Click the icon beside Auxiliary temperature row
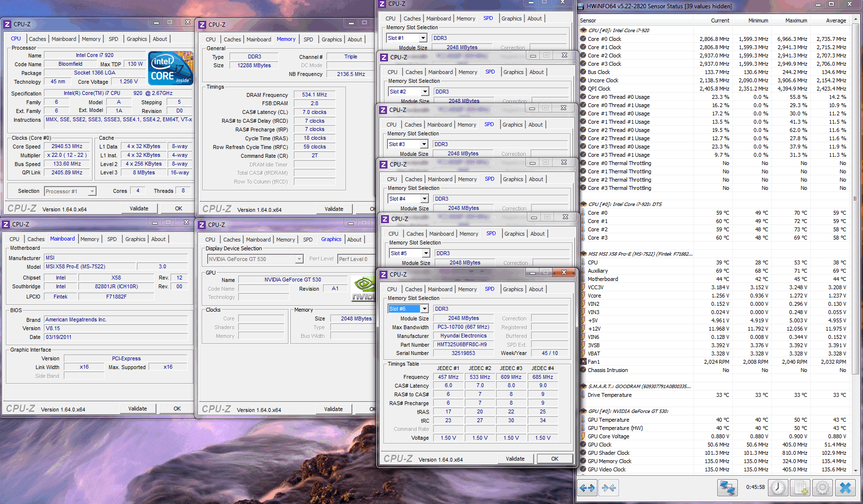The width and height of the screenshot is (863, 504). point(583,271)
